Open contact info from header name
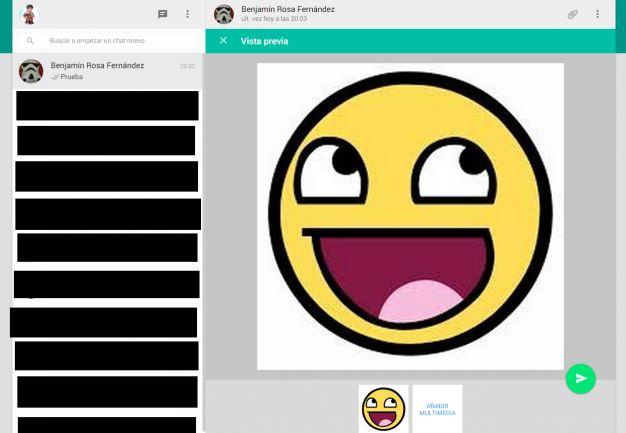 tap(288, 9)
